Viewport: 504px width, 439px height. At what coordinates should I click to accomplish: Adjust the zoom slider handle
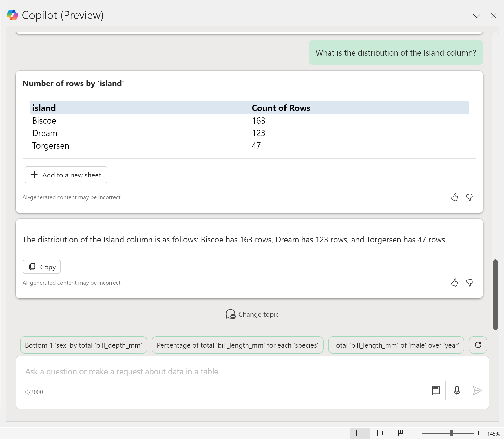[x=452, y=433]
